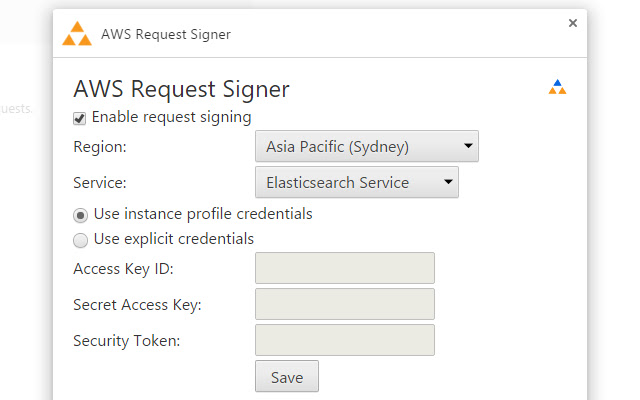Toggle the Enable request signing checkbox
Image resolution: width=640 pixels, height=400 pixels.
point(80,118)
